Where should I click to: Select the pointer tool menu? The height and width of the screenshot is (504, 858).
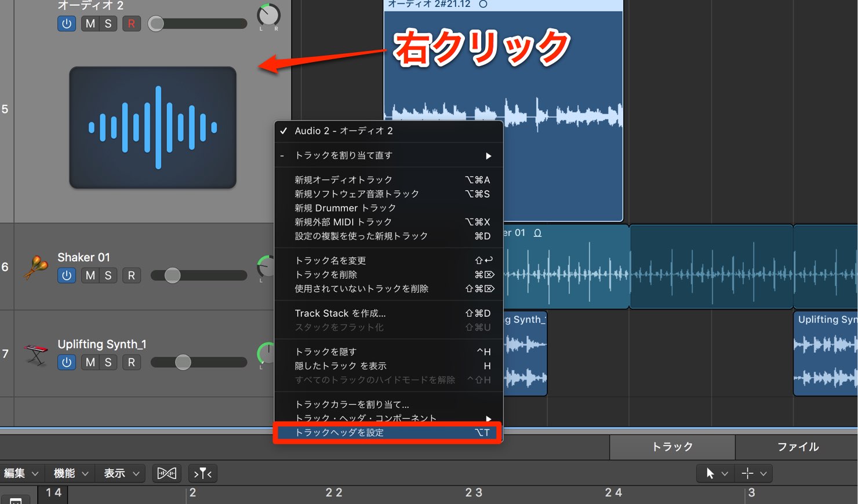[x=716, y=473]
